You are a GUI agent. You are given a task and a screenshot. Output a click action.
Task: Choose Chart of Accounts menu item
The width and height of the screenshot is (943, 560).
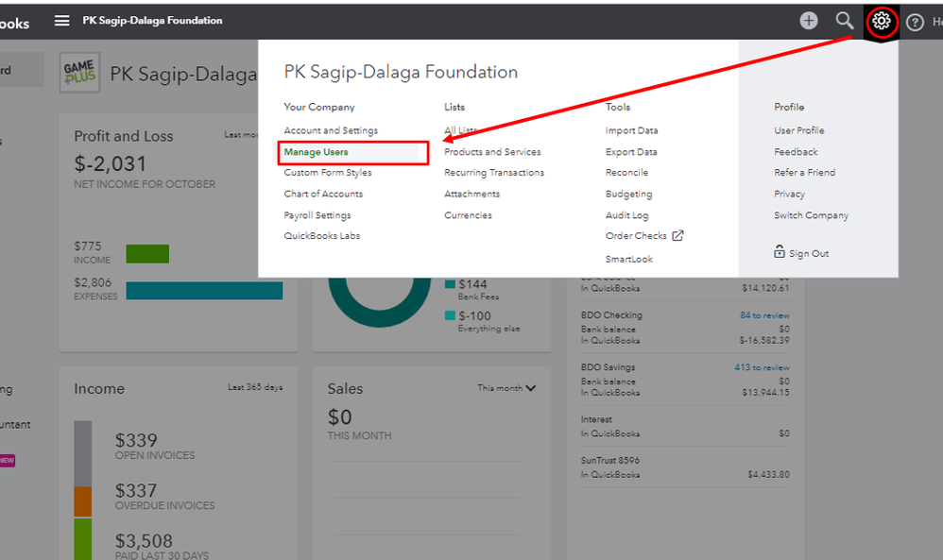(x=323, y=194)
